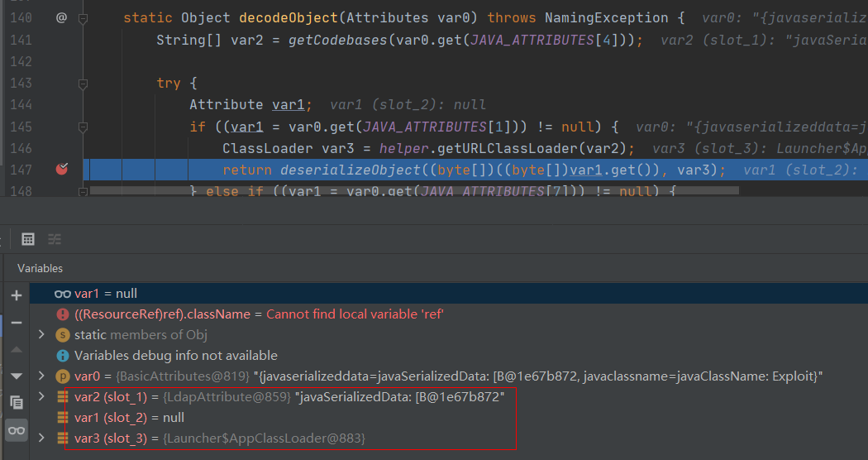The height and width of the screenshot is (460, 868).
Task: Toggle Show Watches glasses button in sidebar
Action: point(16,430)
